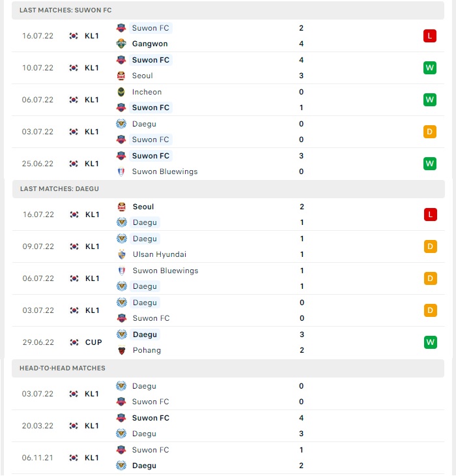
Task: Open the Gangwon team link
Action: [150, 44]
